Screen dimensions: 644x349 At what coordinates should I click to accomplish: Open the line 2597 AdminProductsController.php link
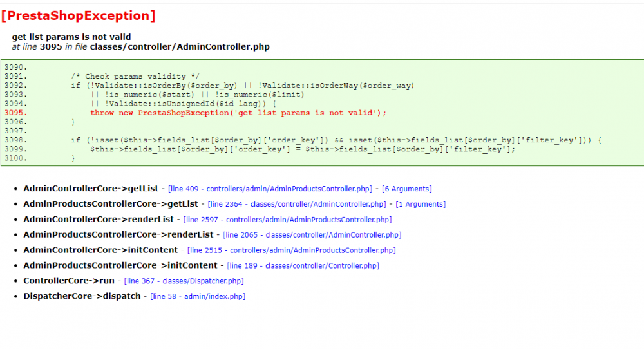(287, 220)
